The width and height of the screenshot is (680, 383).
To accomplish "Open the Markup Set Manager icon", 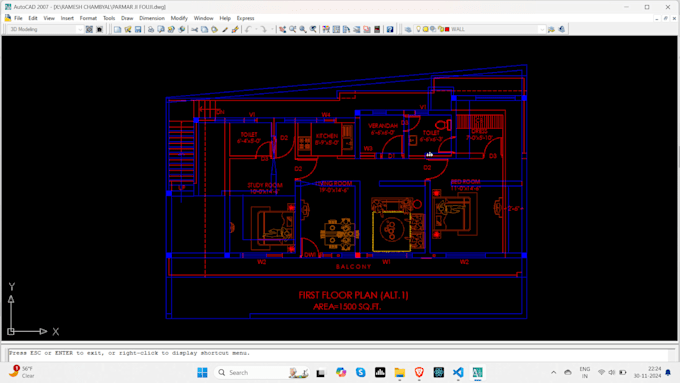I will click(367, 29).
